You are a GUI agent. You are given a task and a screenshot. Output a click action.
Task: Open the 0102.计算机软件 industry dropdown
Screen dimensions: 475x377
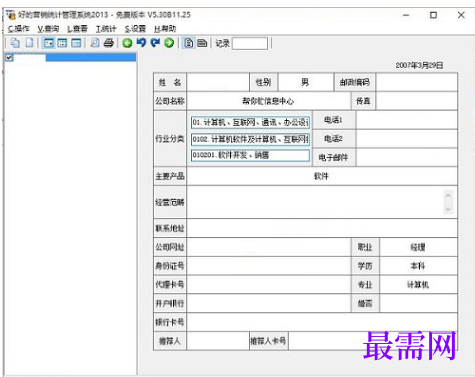250,139
